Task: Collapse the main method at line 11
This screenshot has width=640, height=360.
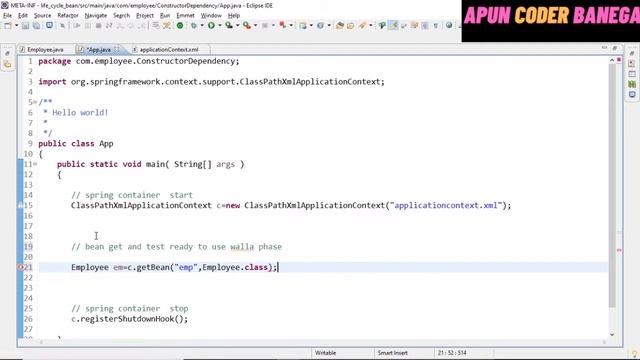Action: coord(35,164)
